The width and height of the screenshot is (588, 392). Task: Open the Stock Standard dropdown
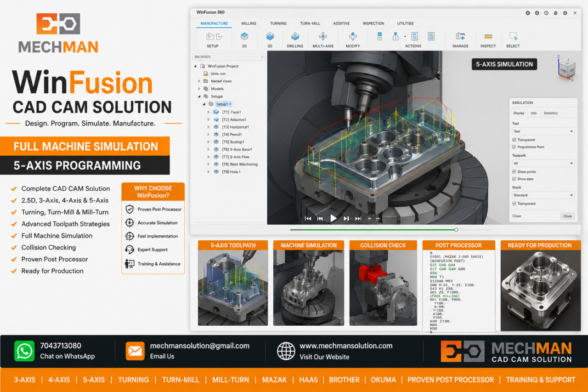[x=543, y=195]
